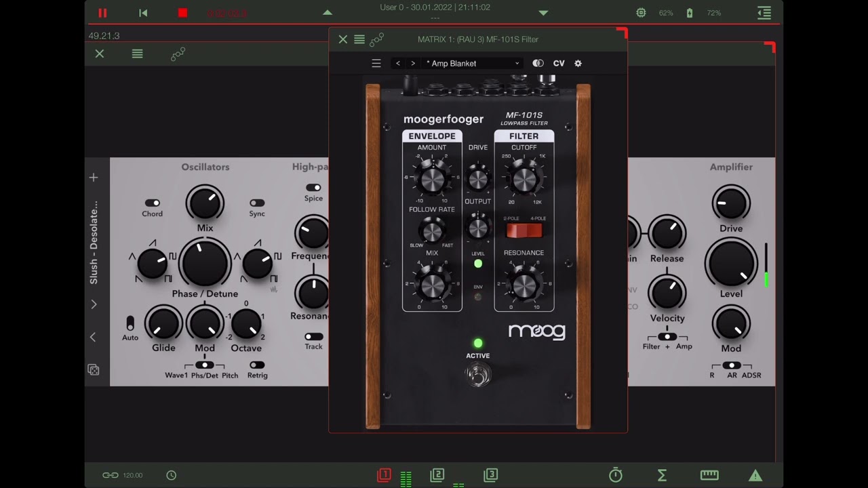Stop recording with the red square button
The image size is (868, 488).
pos(182,13)
